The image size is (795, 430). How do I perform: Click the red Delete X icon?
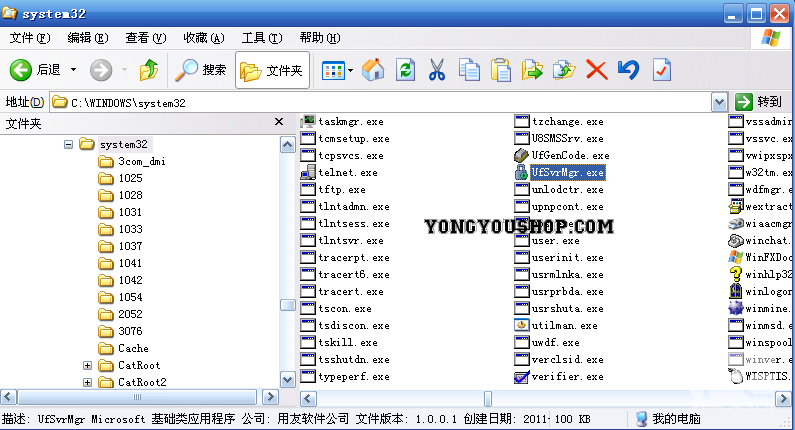click(x=596, y=69)
